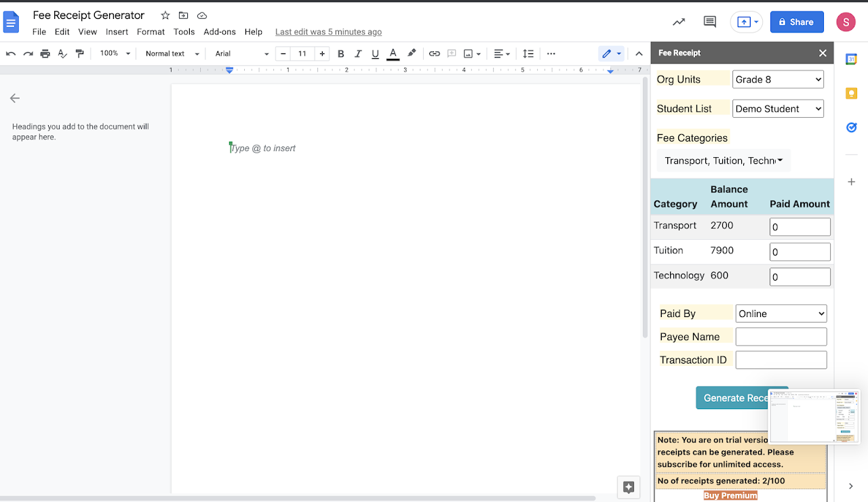Screen dimensions: 868x502
Task: Hide the menus with the up chevron
Action: pos(639,54)
